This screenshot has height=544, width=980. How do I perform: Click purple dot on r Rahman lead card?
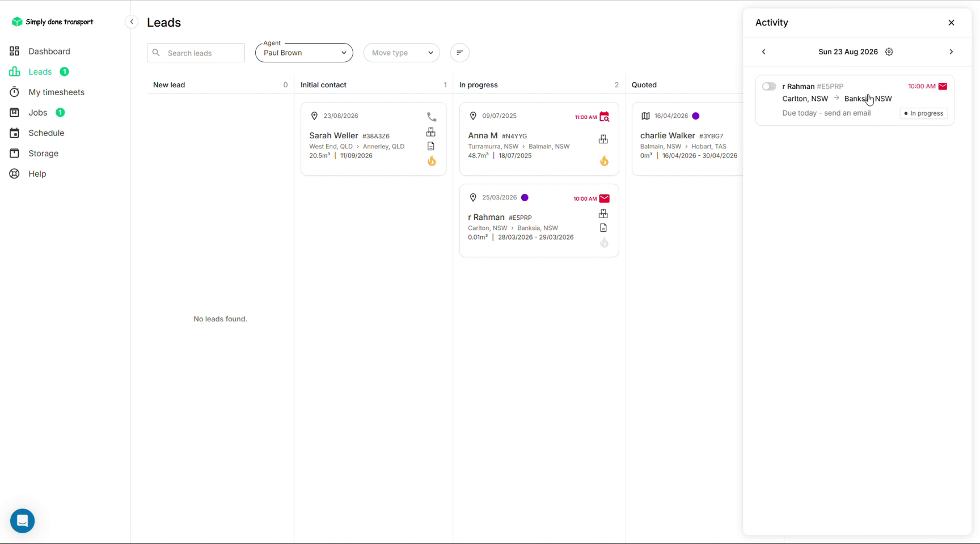(x=525, y=198)
